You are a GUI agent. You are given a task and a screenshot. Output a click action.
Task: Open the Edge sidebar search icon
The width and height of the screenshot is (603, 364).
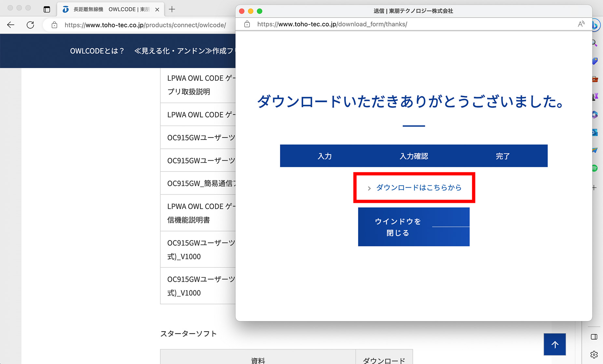point(595,43)
